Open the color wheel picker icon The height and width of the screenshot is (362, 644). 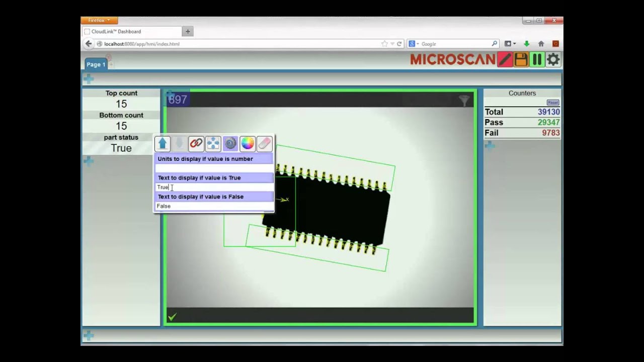(248, 144)
